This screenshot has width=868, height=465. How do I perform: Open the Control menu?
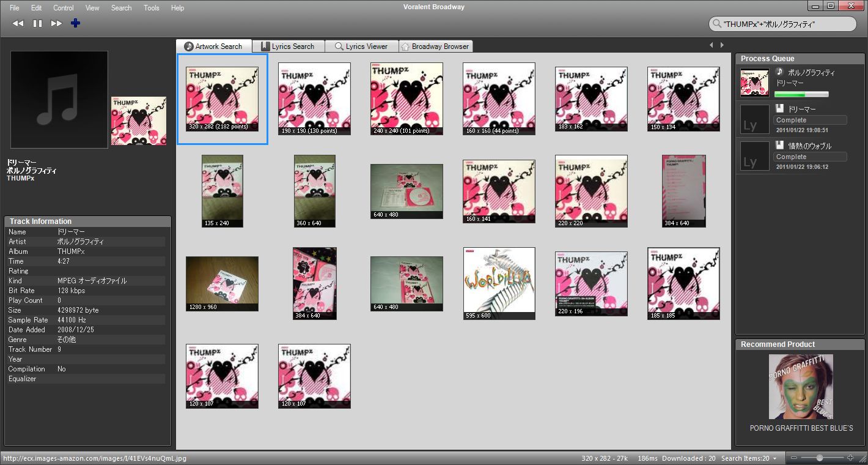(x=64, y=8)
